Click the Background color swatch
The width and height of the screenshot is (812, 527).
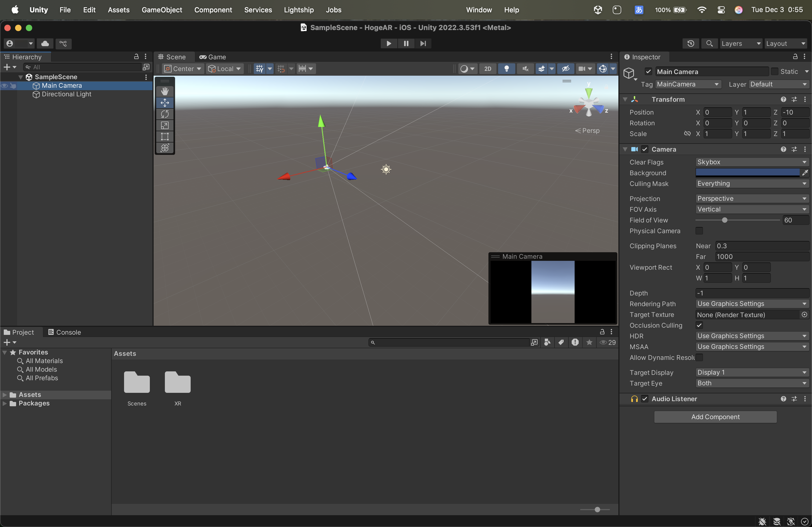click(747, 173)
